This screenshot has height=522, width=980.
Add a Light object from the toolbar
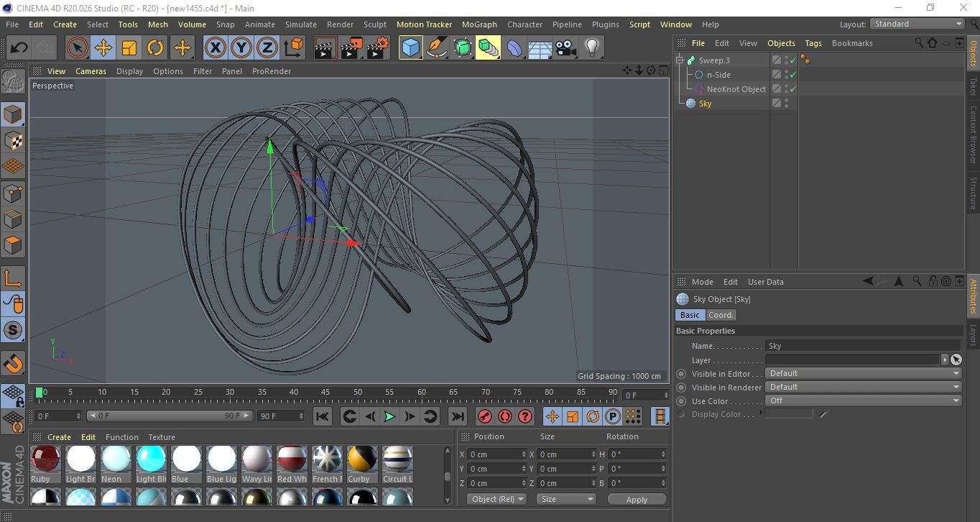[x=591, y=48]
